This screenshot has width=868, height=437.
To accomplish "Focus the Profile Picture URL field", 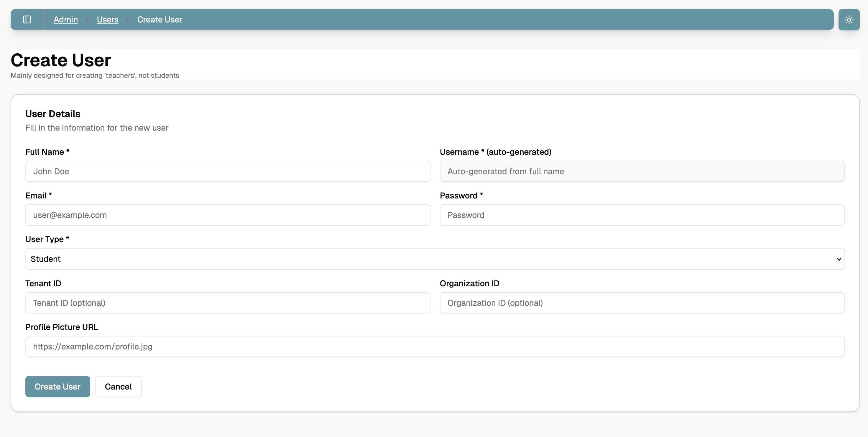I will point(435,346).
